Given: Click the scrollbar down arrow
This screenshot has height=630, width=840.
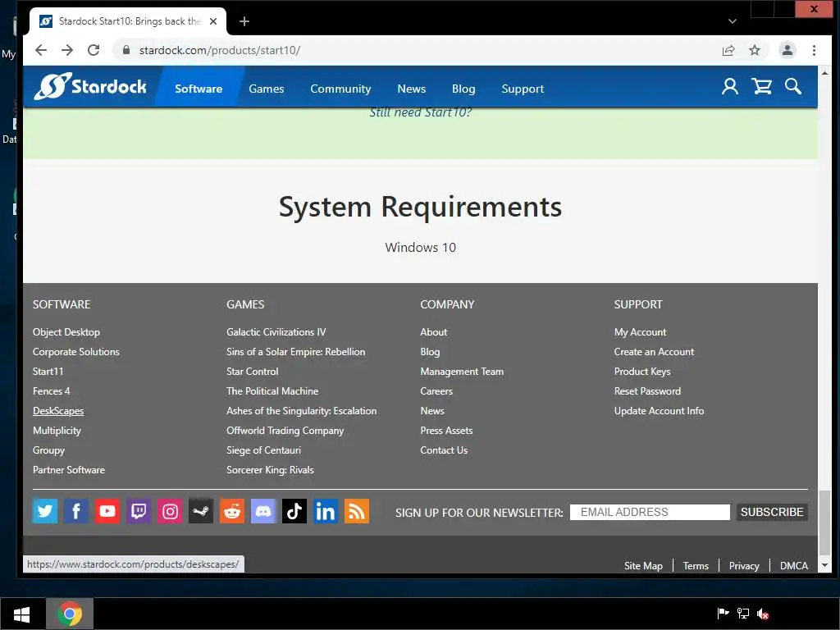Looking at the screenshot, I should coord(824,565).
